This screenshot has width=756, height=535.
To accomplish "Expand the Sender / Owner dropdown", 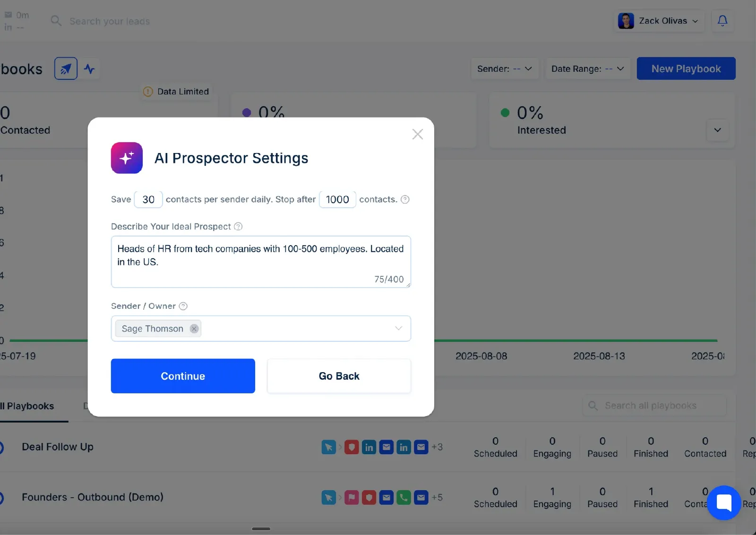I will [x=398, y=328].
